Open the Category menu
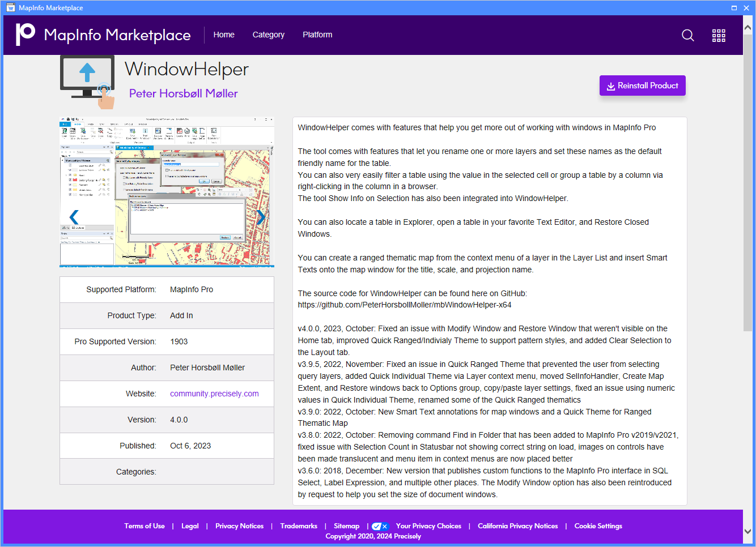The width and height of the screenshot is (756, 547). coord(269,35)
